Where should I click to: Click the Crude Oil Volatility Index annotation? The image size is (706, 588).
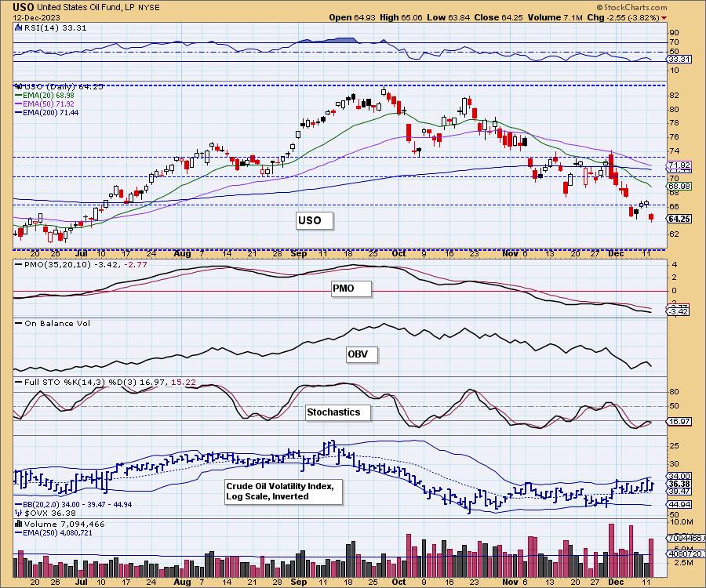284,492
